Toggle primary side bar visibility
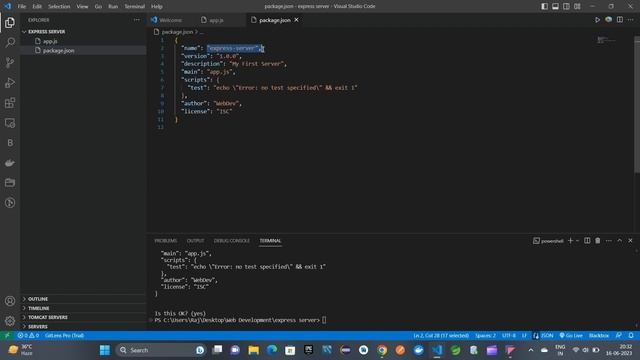Viewport: 640px width, 360px height. (544, 6)
